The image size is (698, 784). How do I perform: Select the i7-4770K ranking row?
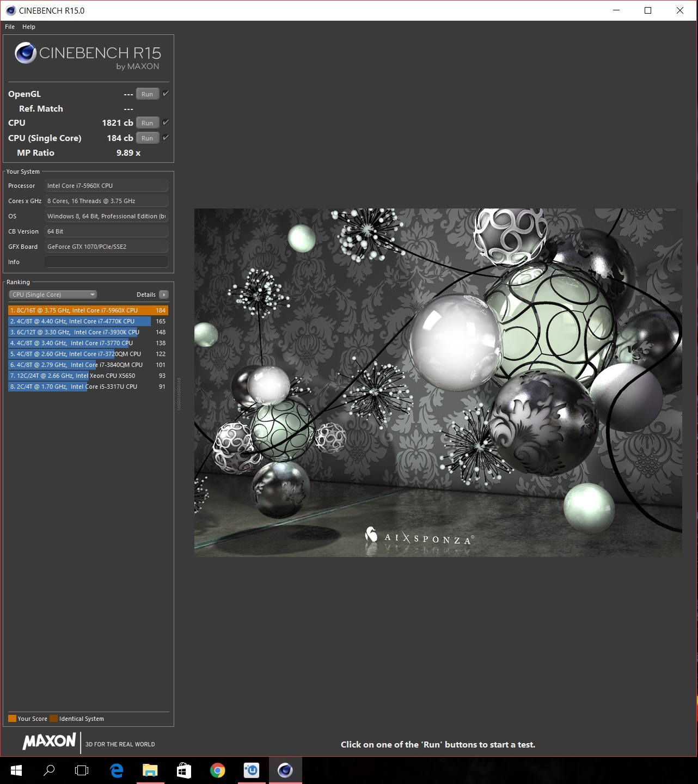tap(88, 321)
